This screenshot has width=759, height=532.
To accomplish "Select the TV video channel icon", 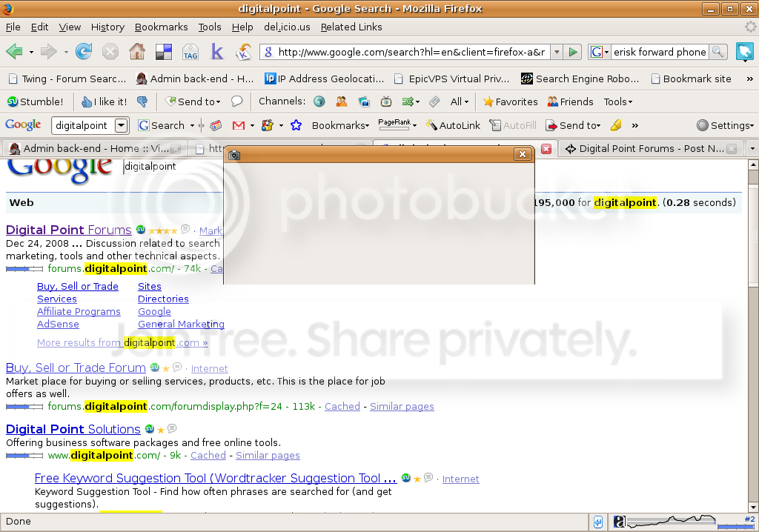I will point(385,102).
